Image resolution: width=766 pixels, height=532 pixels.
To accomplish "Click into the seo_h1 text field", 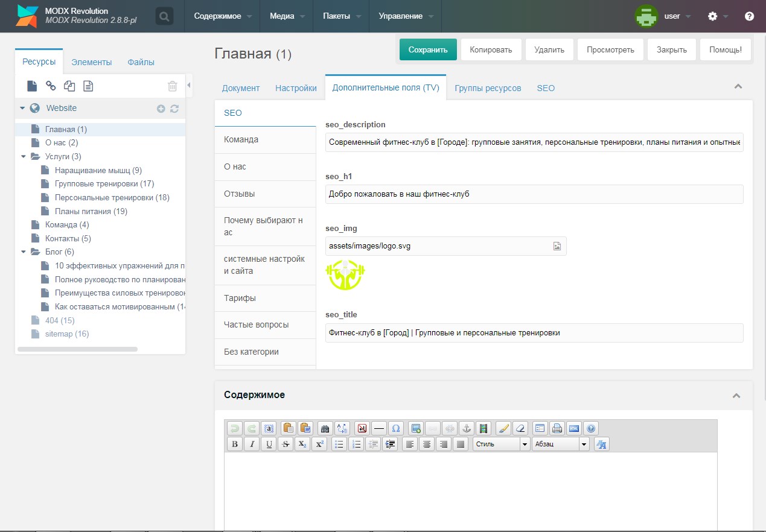I will (534, 194).
